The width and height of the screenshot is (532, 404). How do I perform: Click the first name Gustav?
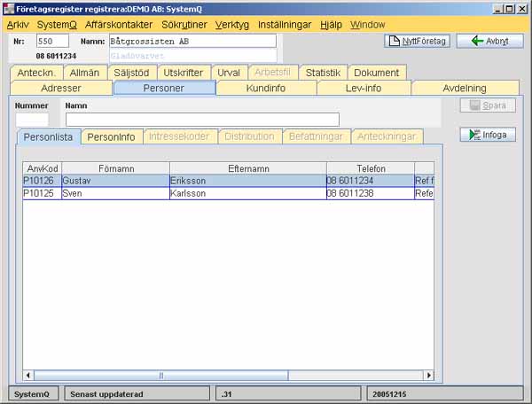pos(76,181)
